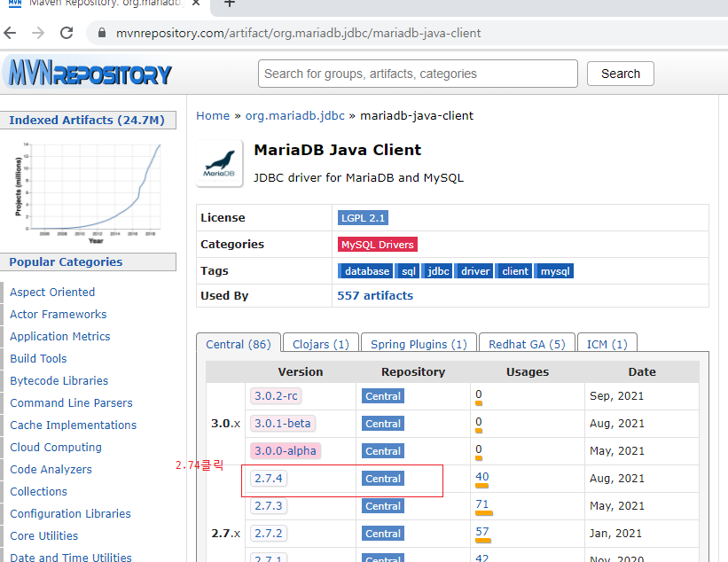Open the Build Tools category

coord(38,358)
